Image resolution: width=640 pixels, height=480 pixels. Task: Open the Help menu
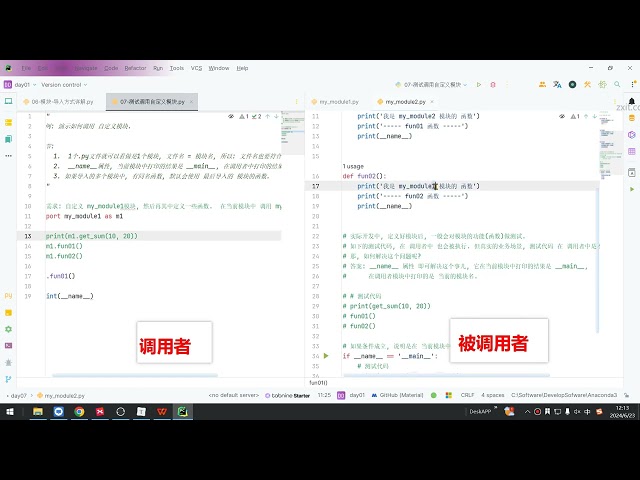[242, 68]
